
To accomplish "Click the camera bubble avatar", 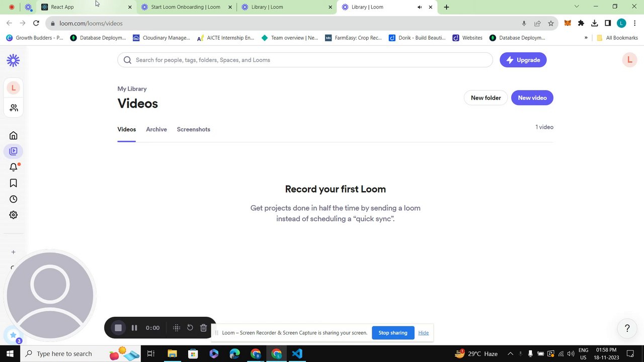I will [x=50, y=295].
